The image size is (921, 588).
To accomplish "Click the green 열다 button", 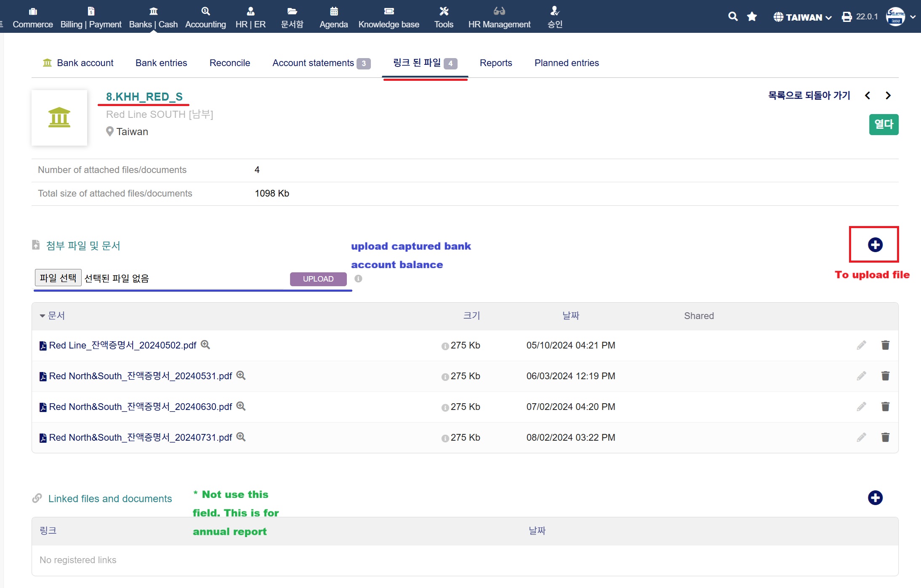I will (x=884, y=124).
